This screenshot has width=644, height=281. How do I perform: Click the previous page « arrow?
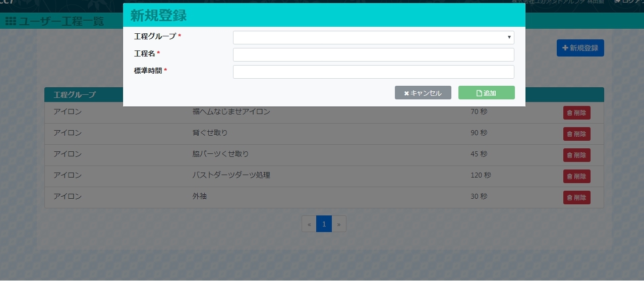(x=309, y=224)
